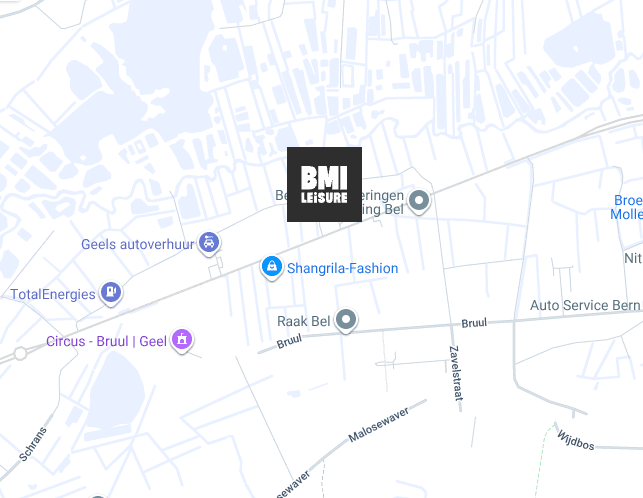This screenshot has height=498, width=643.
Task: Select the Geels autoverhuur car rental pin
Action: tap(209, 243)
